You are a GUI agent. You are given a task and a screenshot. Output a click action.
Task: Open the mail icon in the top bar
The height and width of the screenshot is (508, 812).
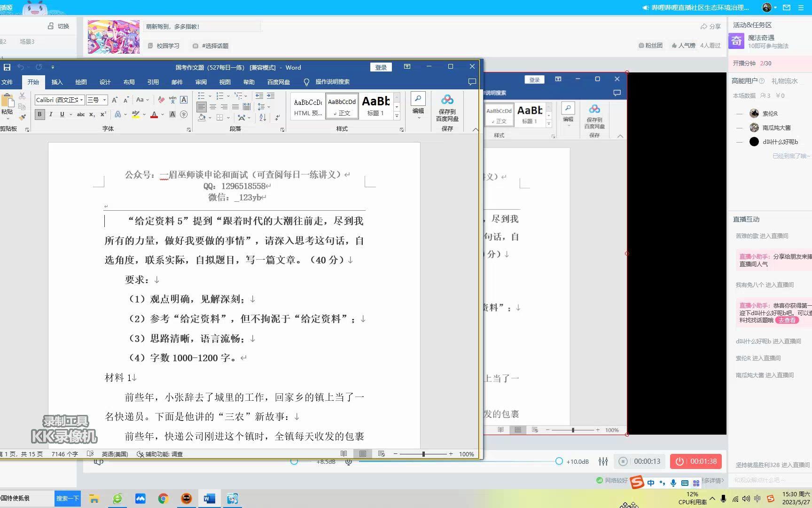787,8
